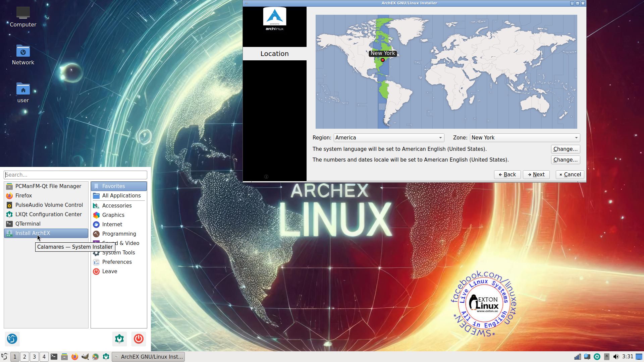Open the disk usage analyzer taskbar icon

96,357
